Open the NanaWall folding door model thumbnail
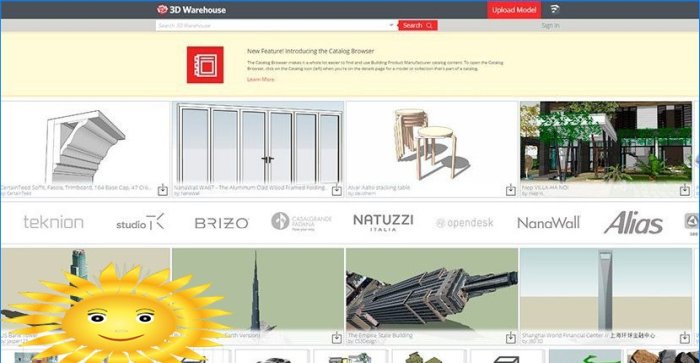700x363 pixels. click(x=258, y=142)
